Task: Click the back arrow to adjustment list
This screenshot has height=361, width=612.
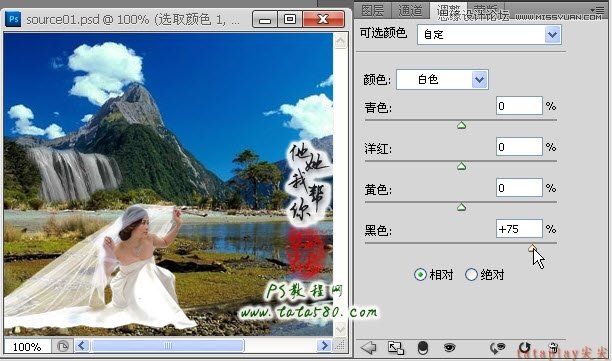Action: click(368, 347)
